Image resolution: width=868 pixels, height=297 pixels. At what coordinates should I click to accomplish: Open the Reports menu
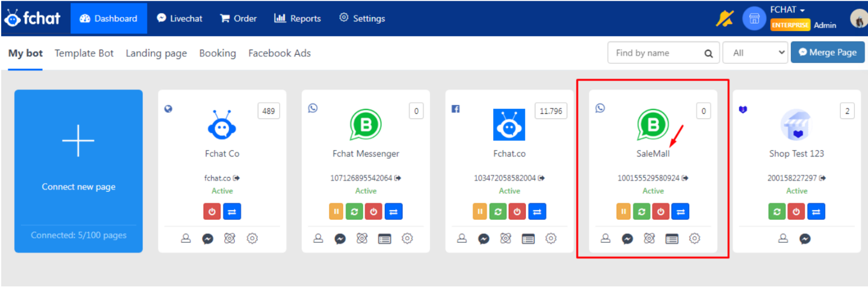tap(297, 18)
